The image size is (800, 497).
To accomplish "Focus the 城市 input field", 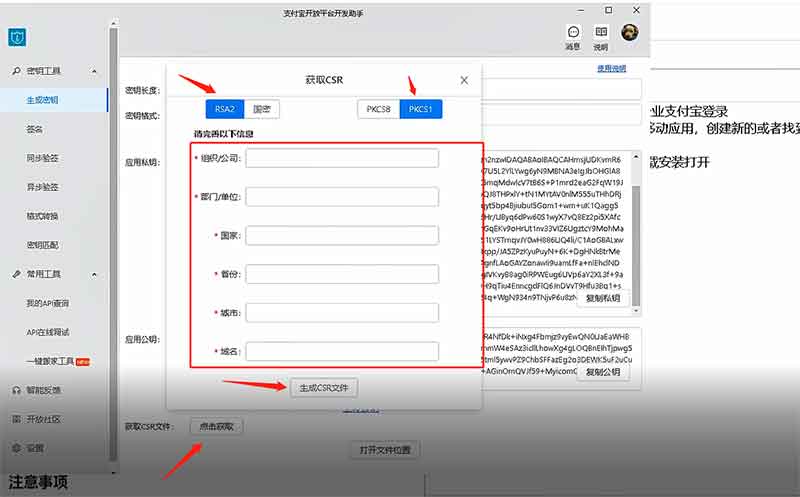I will [342, 313].
